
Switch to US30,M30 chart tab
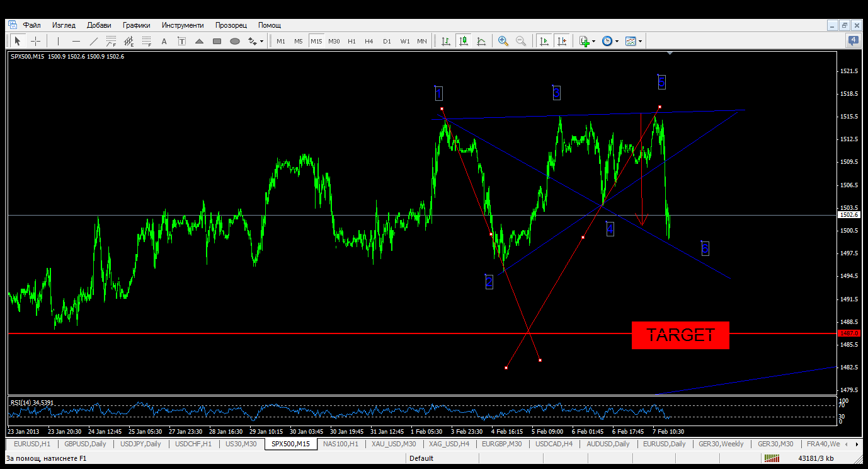(x=241, y=444)
